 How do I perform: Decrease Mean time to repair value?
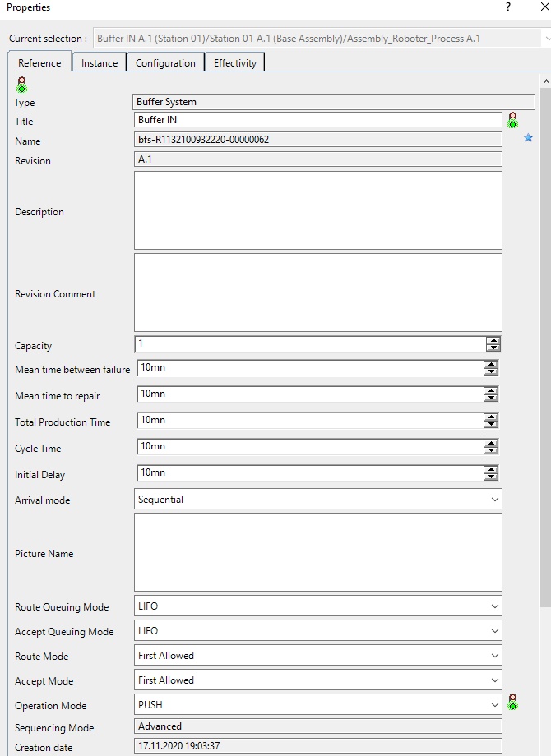pos(491,398)
